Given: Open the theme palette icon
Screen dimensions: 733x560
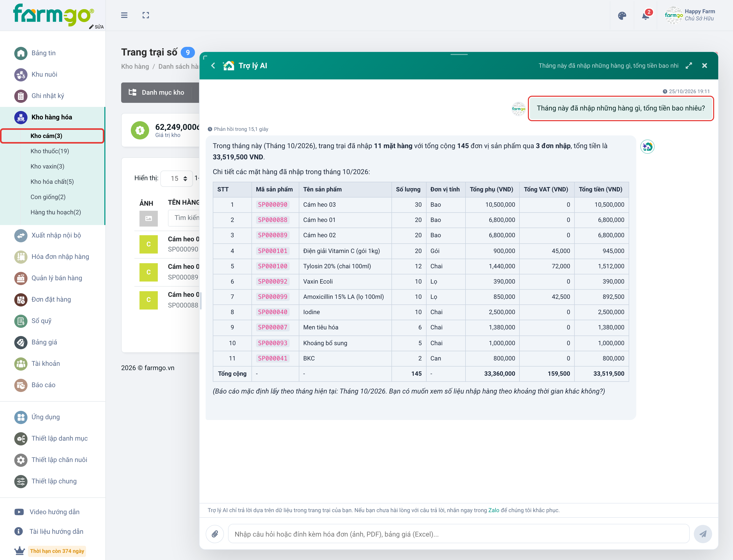Looking at the screenshot, I should pos(622,16).
